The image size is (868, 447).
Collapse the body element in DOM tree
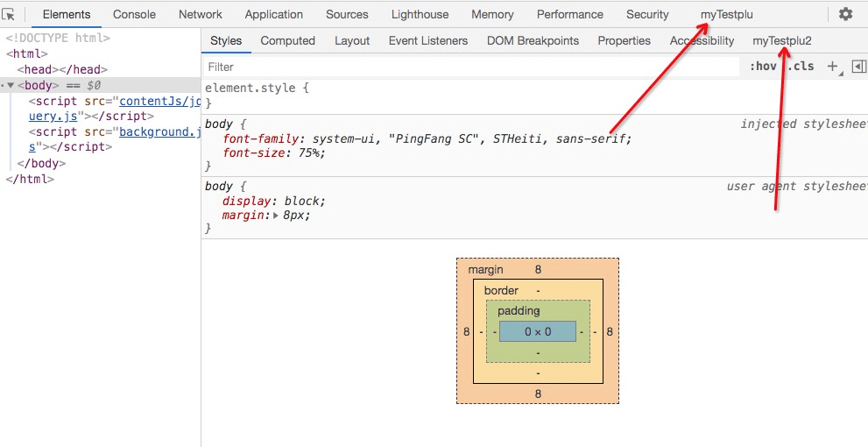coord(11,86)
